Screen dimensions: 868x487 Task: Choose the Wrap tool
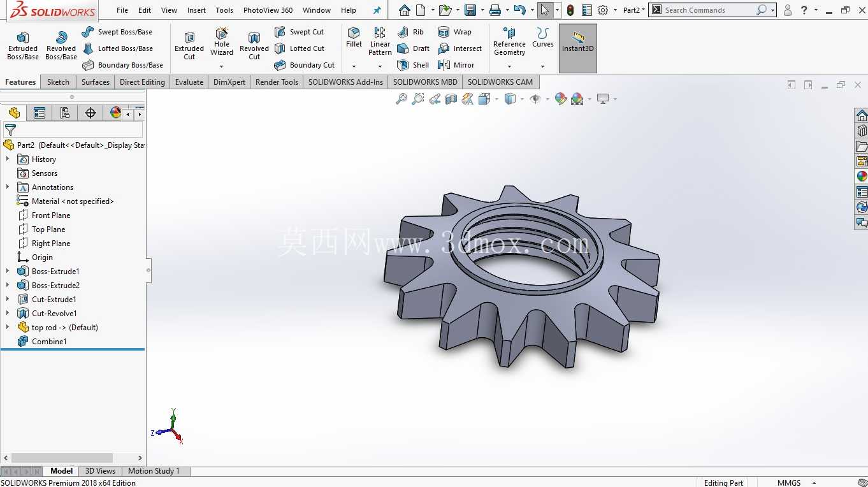tap(455, 32)
